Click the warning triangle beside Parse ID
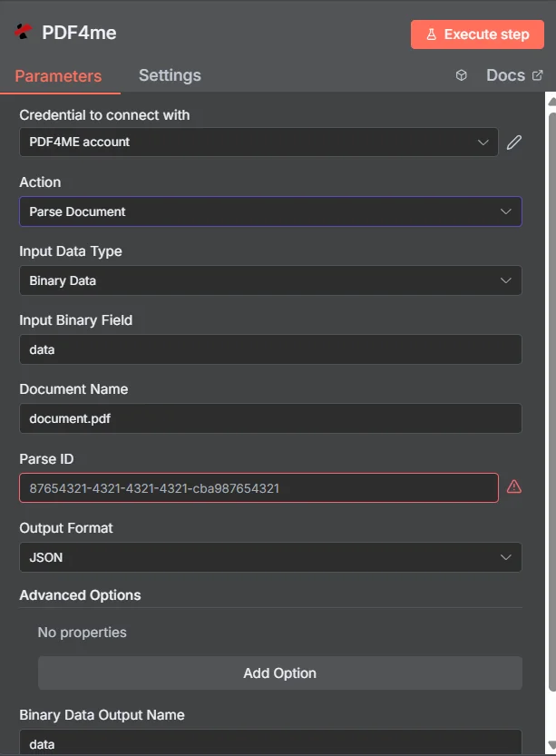Image resolution: width=556 pixels, height=756 pixels. [514, 486]
